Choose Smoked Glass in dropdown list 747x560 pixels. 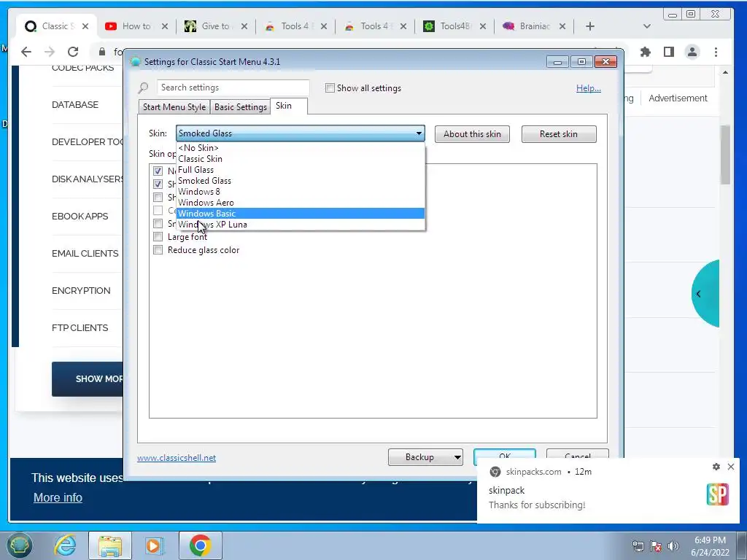click(x=300, y=181)
